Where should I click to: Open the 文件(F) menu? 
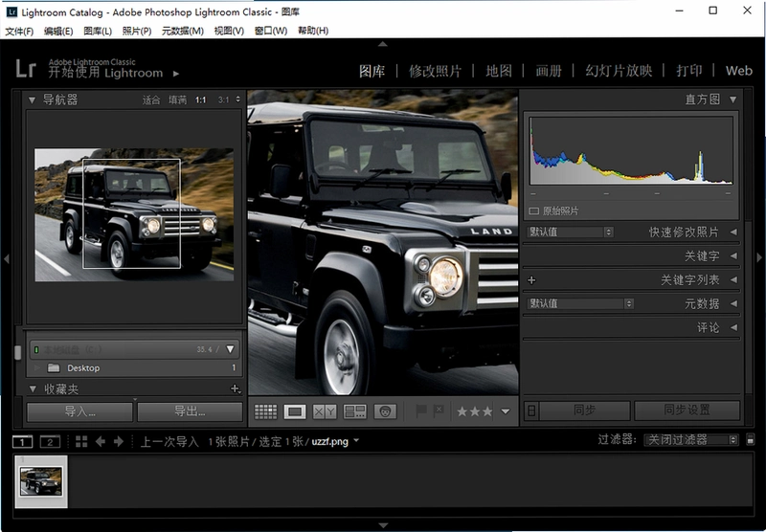[19, 31]
